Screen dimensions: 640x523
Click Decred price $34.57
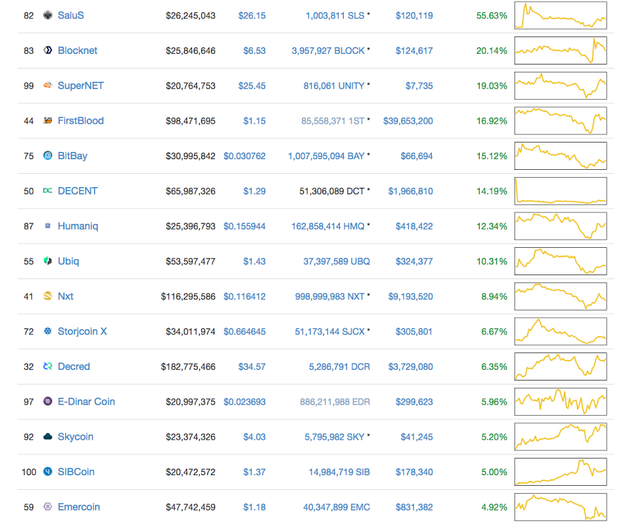coord(252,367)
